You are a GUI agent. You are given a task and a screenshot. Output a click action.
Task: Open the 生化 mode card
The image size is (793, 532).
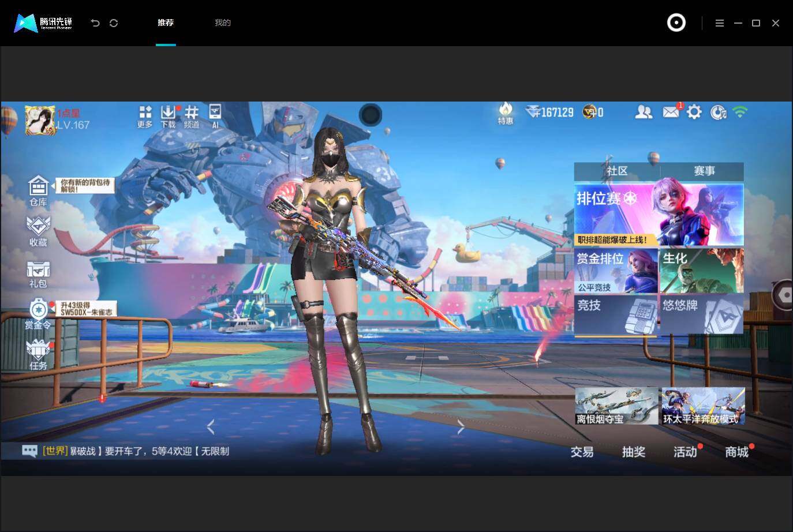(702, 271)
